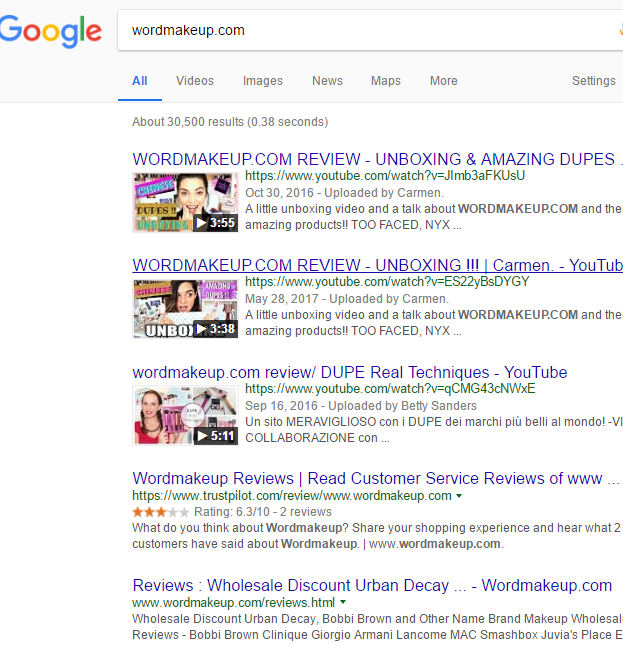Expand the wordmakeup.com/reviews.html dropdown arrow
Screen dimensions: 623x645
(x=343, y=603)
